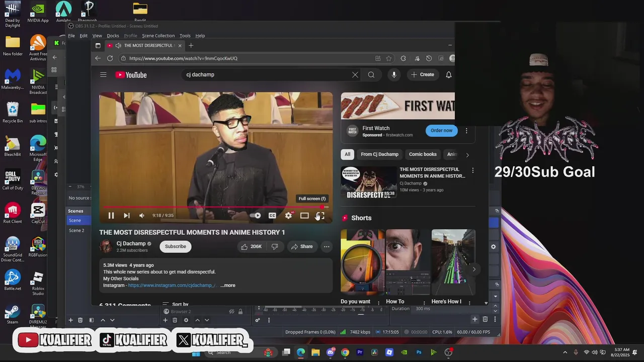The image size is (644, 362).
Task: Open Premiere Pro from taskbar
Action: point(360,352)
